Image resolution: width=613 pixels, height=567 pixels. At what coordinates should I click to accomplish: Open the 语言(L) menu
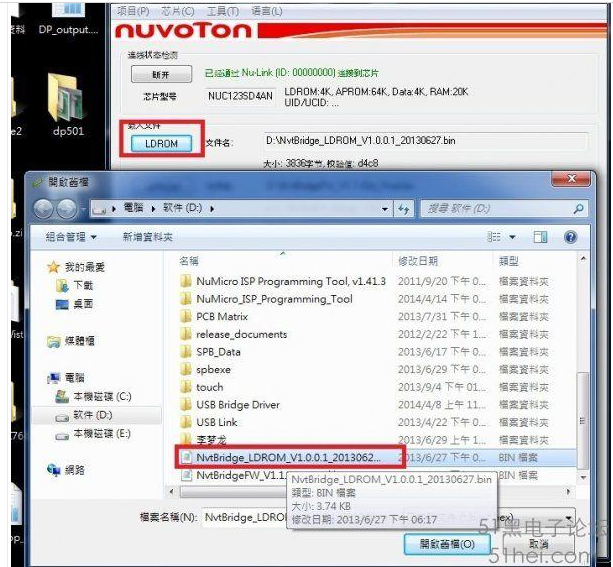pos(267,11)
